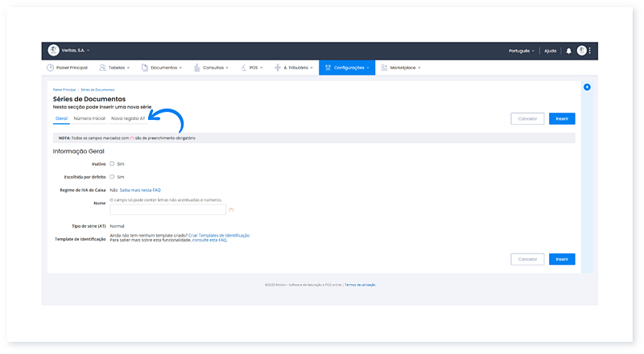The width and height of the screenshot is (644, 354).
Task: Expand the Tabelas dropdown menu
Action: tap(117, 68)
